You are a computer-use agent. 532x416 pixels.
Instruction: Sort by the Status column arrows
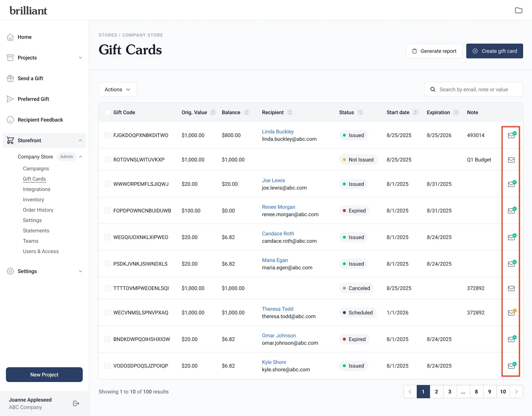click(x=360, y=112)
